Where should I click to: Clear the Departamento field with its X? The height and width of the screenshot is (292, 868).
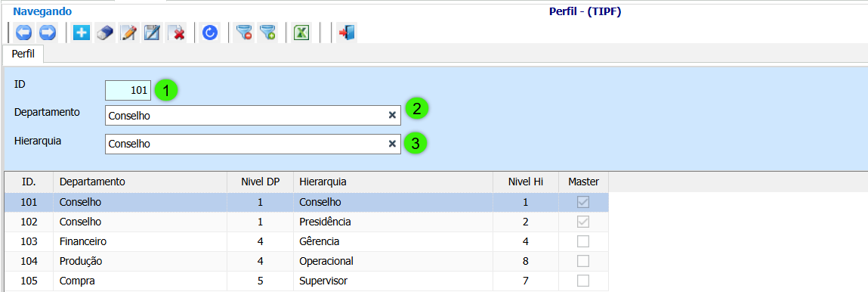[x=392, y=115]
